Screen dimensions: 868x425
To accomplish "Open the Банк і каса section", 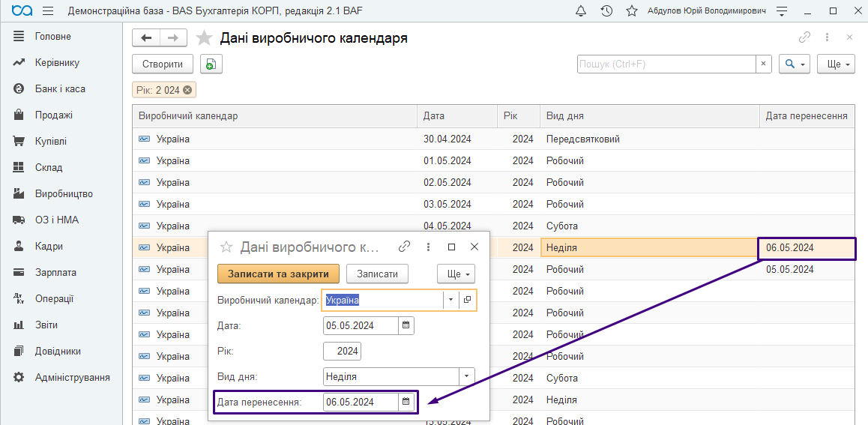I will coord(60,88).
